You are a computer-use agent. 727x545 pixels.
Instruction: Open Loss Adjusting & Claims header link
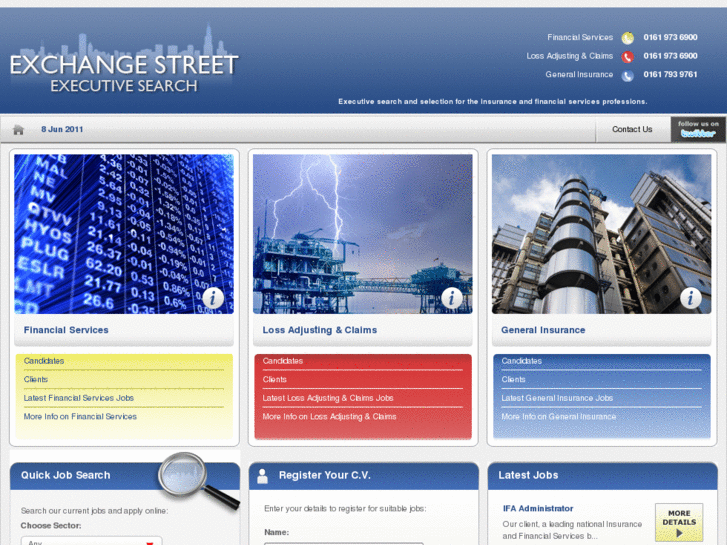point(569,56)
